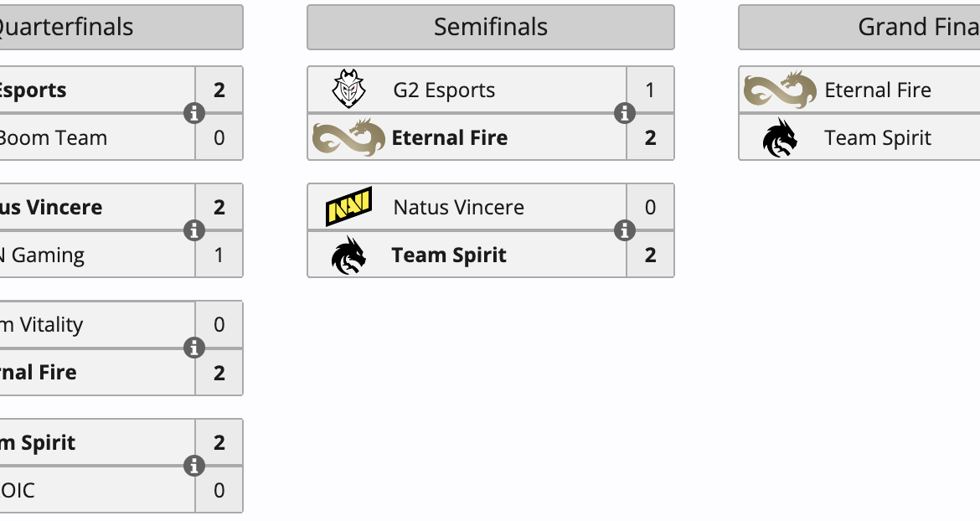Screen dimensions: 980x521
Task: Click the Semifinals column header
Action: 490,27
